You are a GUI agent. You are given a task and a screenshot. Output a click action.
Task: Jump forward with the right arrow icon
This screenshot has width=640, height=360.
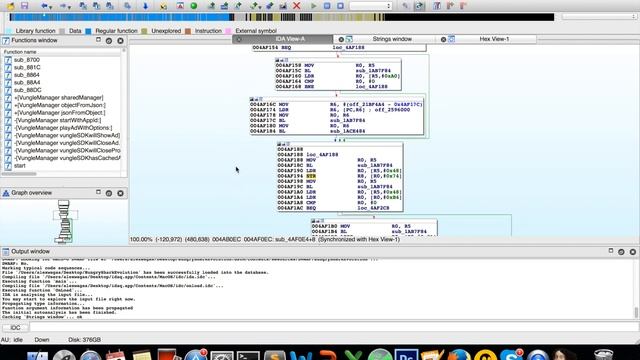click(62, 6)
